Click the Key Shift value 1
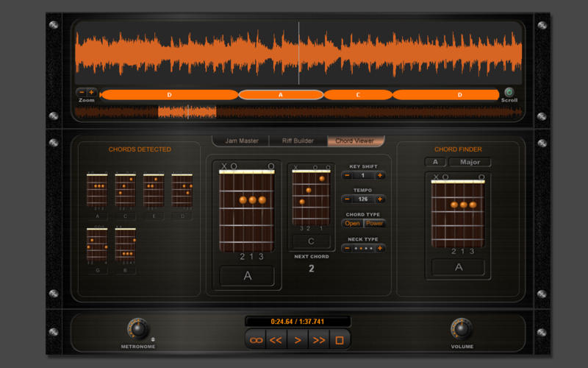 point(363,175)
